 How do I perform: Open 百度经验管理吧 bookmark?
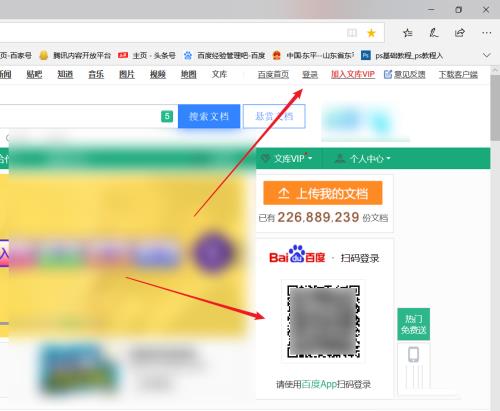(x=224, y=55)
